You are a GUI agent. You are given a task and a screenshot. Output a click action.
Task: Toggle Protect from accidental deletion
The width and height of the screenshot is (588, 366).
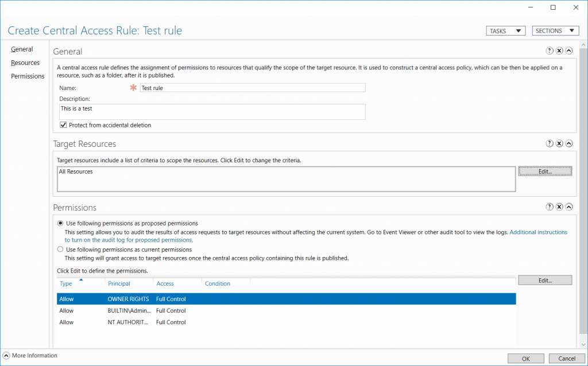click(63, 124)
